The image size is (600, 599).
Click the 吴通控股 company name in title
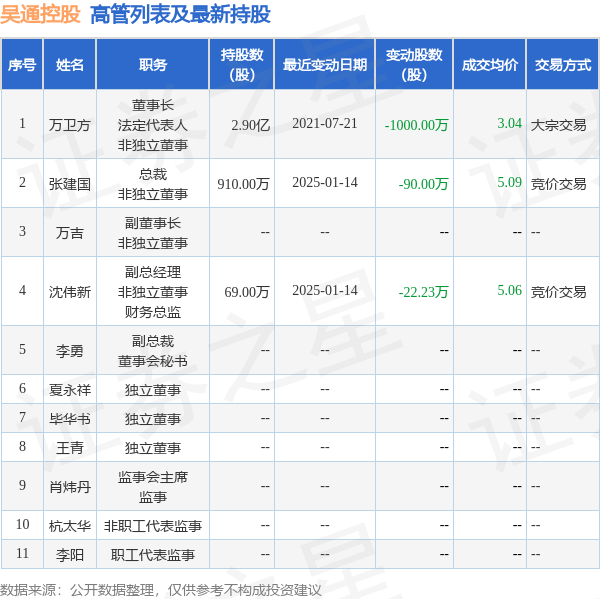[x=40, y=15]
